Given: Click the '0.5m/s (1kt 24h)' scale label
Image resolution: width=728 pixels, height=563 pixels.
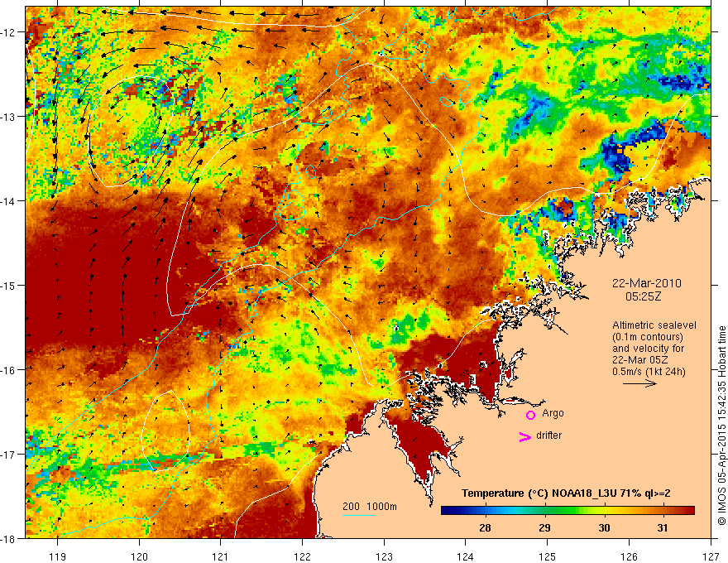Looking at the screenshot, I should (x=649, y=372).
